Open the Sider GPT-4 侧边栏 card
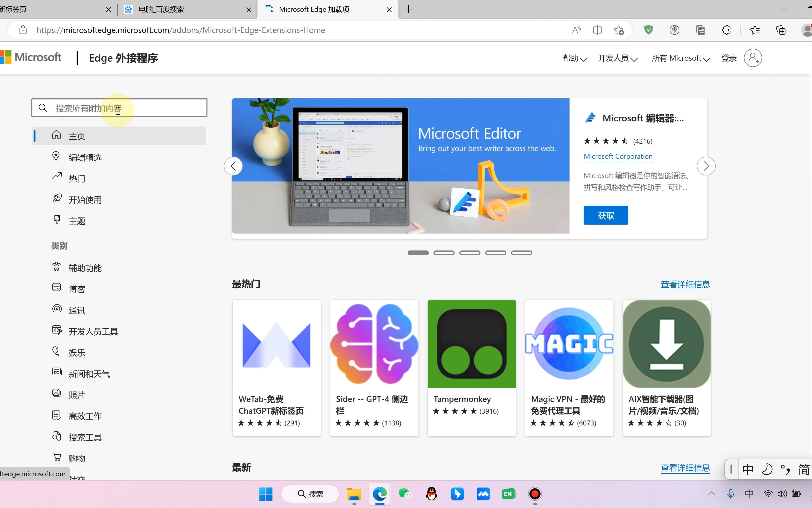Viewport: 812px width, 508px height. tap(374, 368)
